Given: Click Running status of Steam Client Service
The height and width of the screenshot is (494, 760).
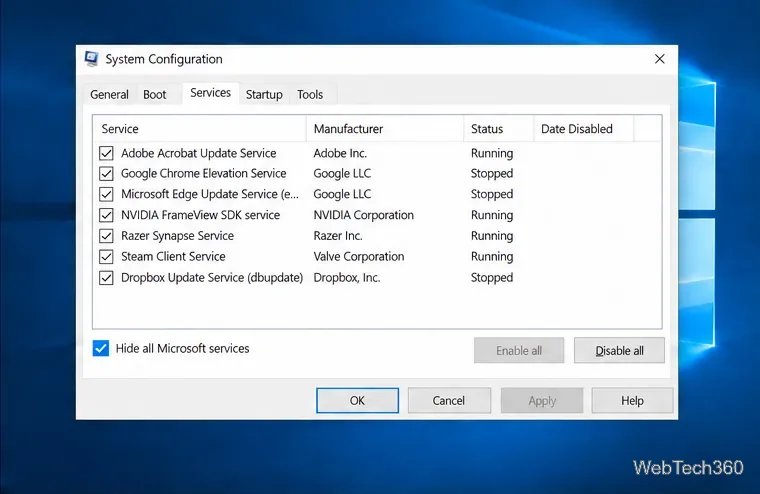Looking at the screenshot, I should pyautogui.click(x=492, y=256).
